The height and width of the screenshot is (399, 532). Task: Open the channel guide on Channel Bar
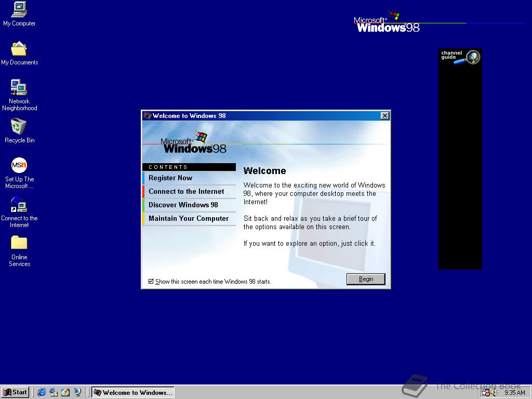coord(460,57)
